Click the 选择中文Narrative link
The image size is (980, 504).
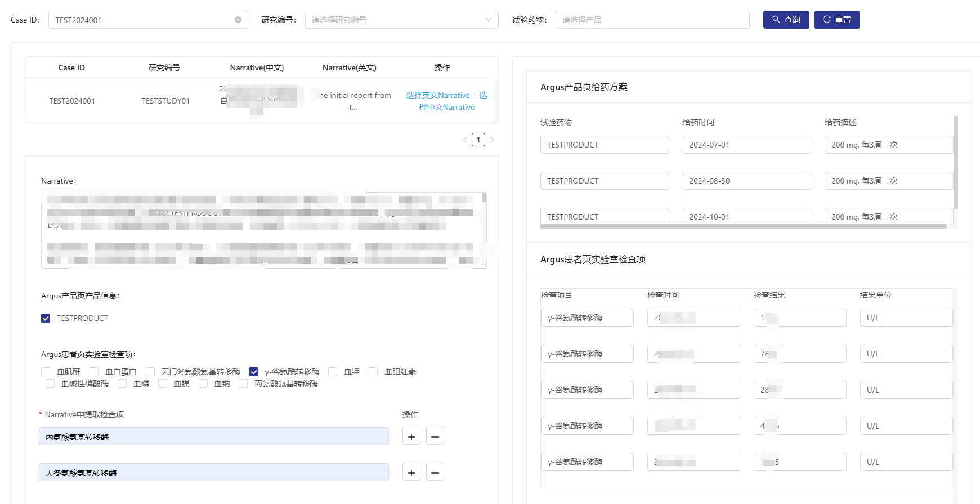pyautogui.click(x=447, y=107)
